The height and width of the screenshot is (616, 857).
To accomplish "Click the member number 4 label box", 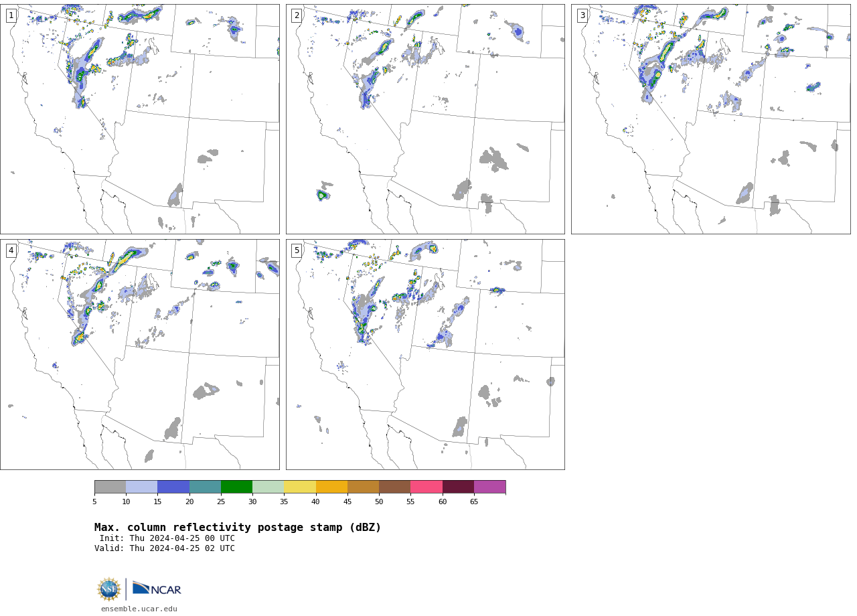I will click(x=11, y=250).
